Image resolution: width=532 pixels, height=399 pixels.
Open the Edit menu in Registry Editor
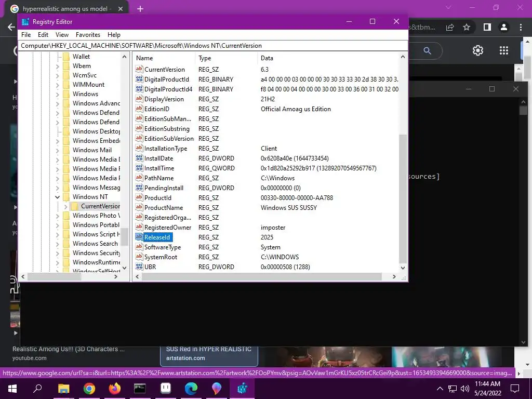click(43, 35)
